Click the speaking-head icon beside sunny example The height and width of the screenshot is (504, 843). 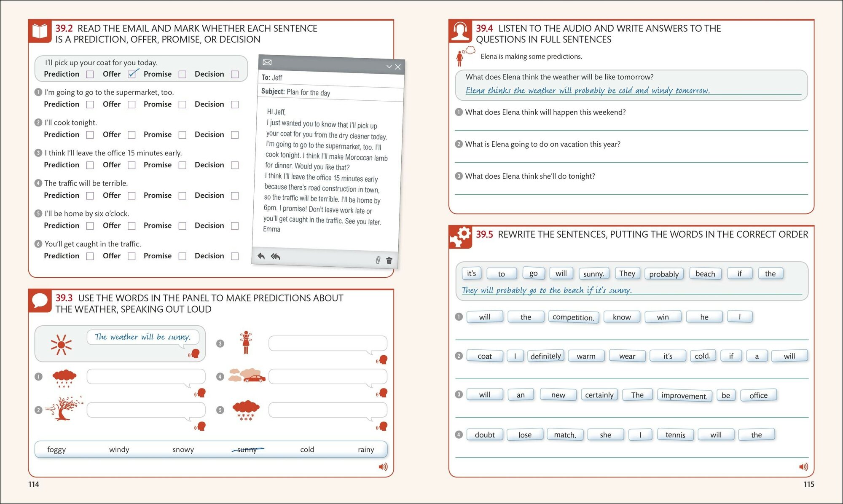click(x=195, y=353)
